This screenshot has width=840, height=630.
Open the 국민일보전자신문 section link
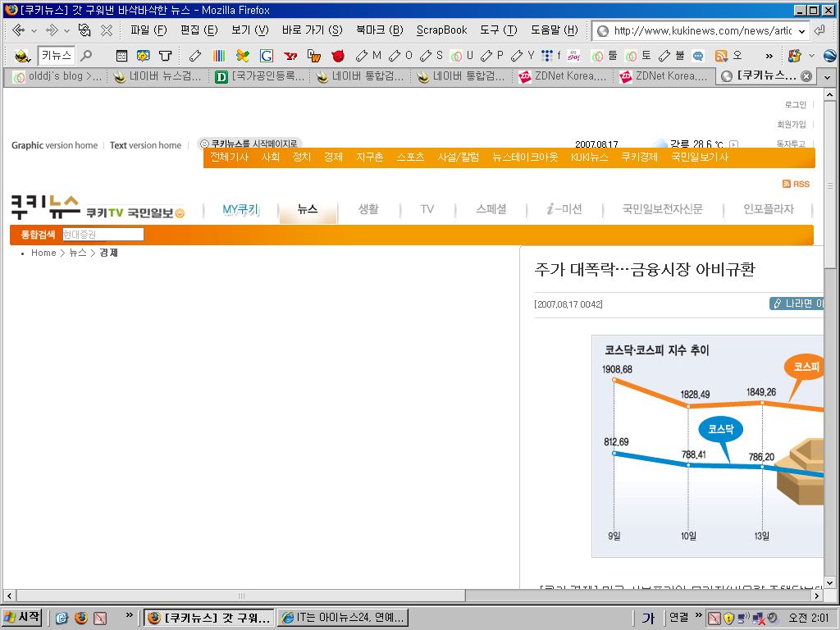click(x=662, y=209)
